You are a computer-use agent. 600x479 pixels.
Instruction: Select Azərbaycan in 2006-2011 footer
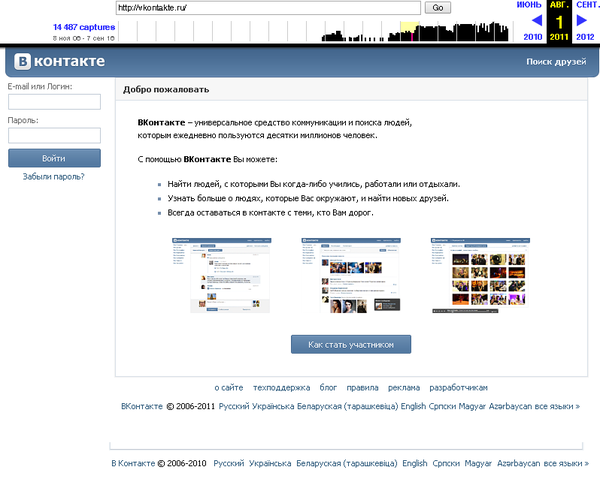coord(510,406)
